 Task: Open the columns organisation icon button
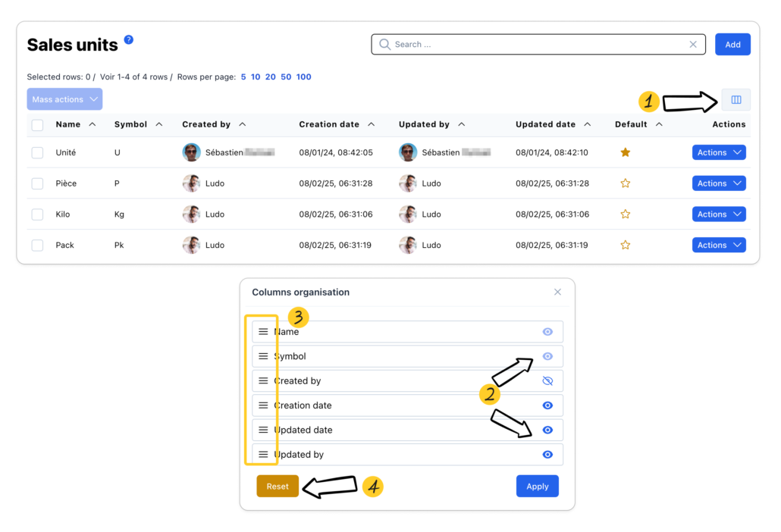[x=736, y=100]
